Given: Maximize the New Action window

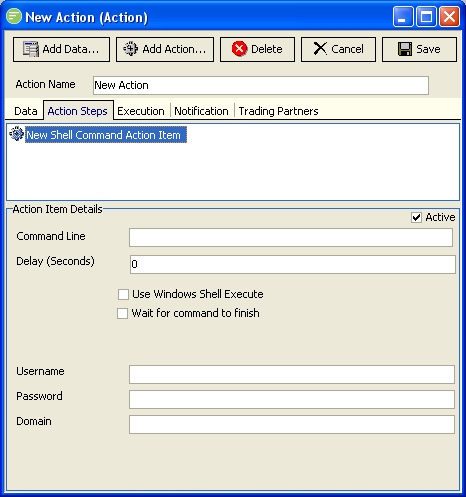Looking at the screenshot, I should (x=426, y=16).
